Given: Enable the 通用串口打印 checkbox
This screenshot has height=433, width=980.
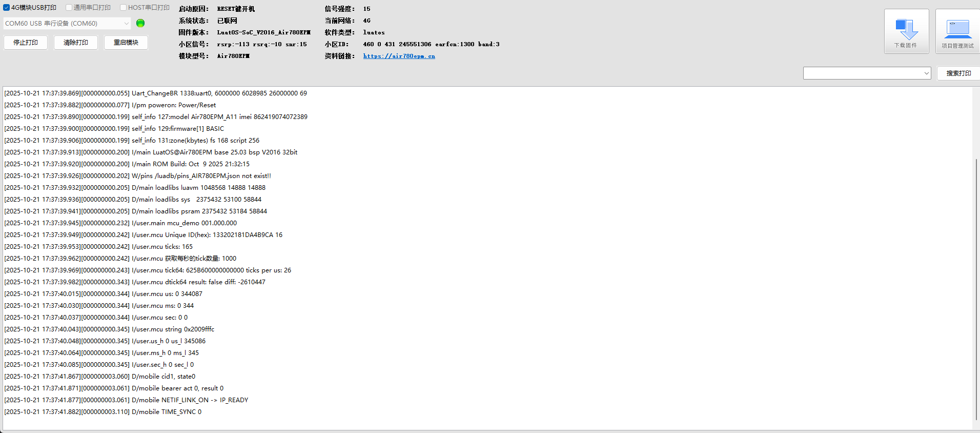Looking at the screenshot, I should [69, 8].
